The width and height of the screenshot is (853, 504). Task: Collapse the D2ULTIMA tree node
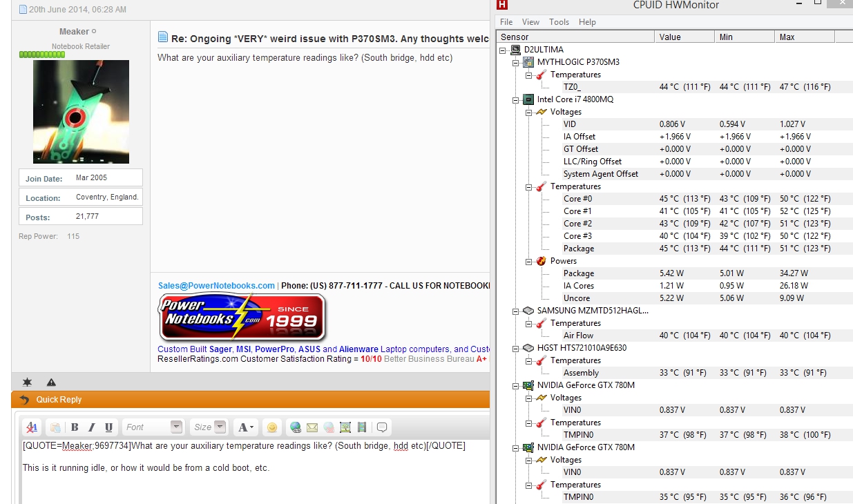(x=503, y=50)
